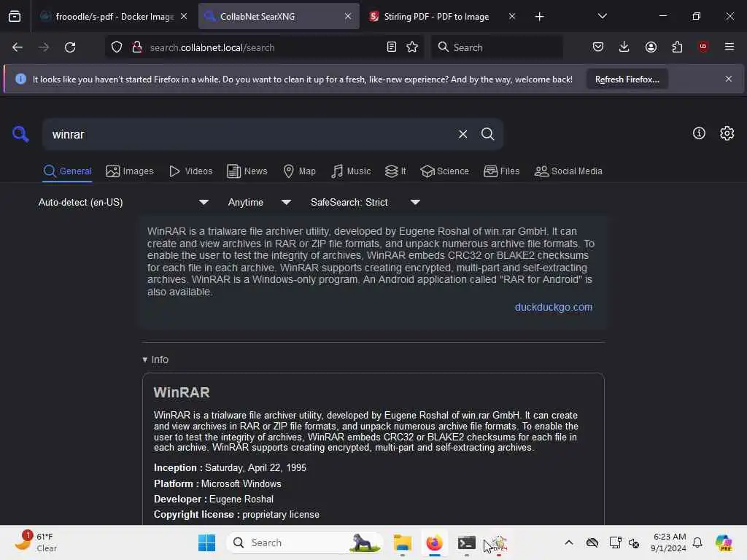The image size is (747, 560).
Task: Click Inception date text line
Action: (x=230, y=467)
